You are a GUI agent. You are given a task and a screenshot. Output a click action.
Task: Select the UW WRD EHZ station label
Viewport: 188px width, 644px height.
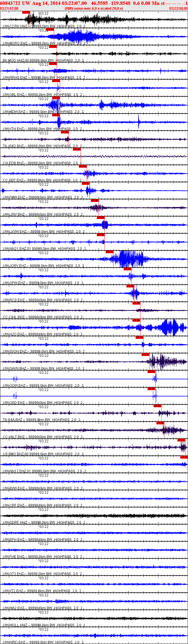tap(43, 642)
